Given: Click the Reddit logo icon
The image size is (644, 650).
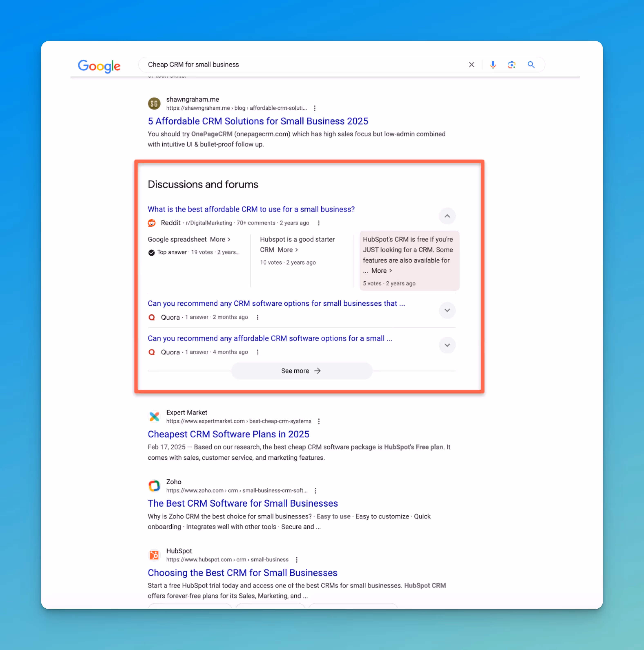Looking at the screenshot, I should pos(152,223).
